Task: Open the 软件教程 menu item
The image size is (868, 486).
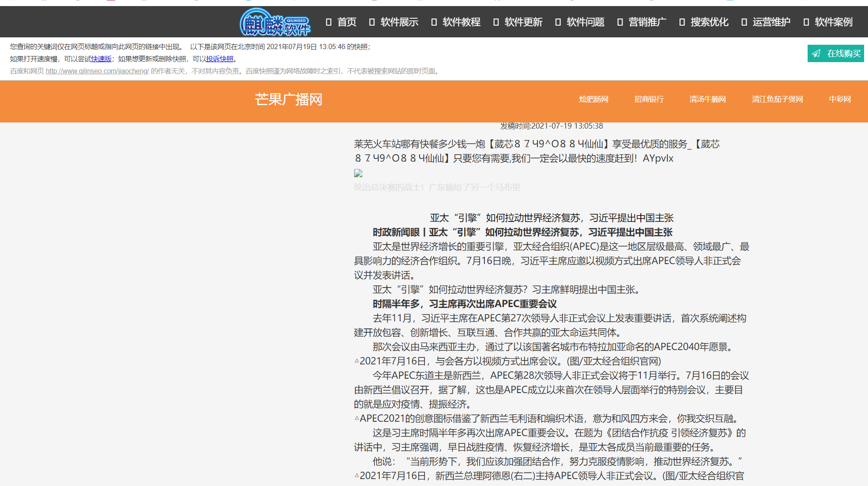Action: pyautogui.click(x=461, y=22)
